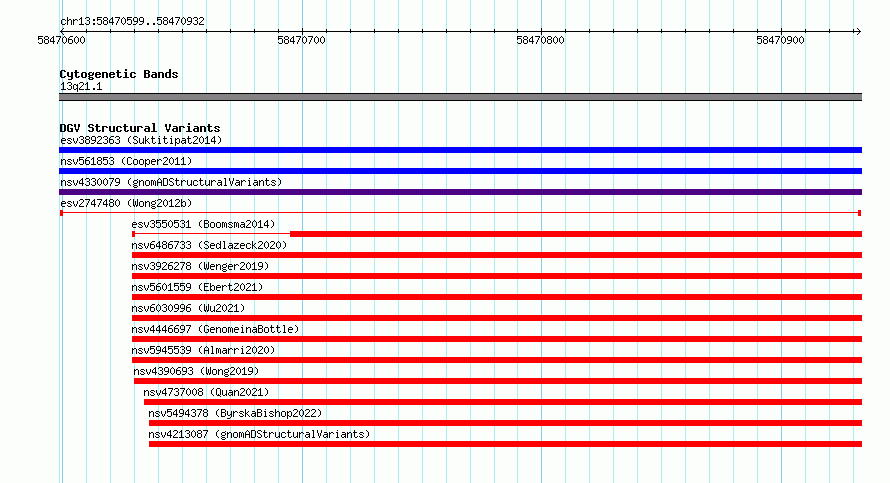
Task: Select the gray 13q21.1 cytogenetic band bar
Action: pos(460,97)
